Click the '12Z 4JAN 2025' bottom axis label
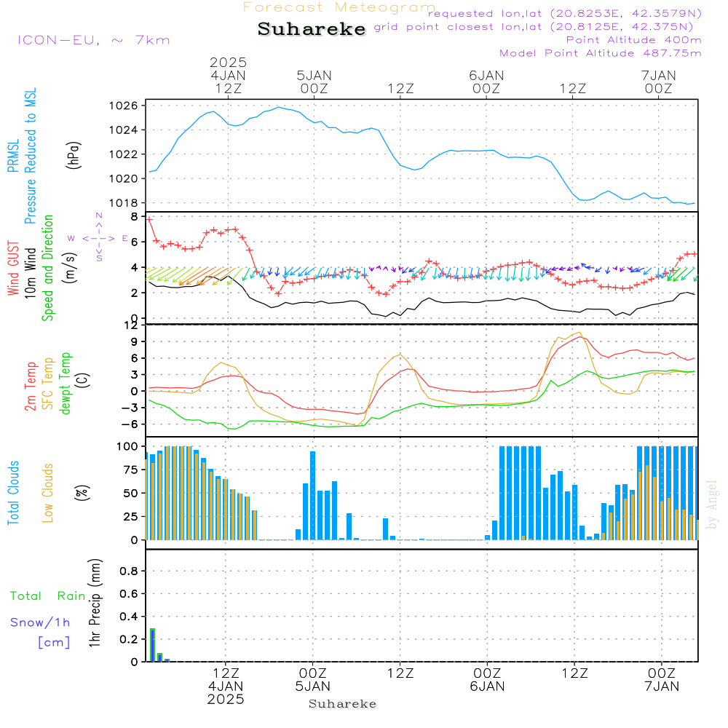This screenshot has width=728, height=728. coord(226,687)
